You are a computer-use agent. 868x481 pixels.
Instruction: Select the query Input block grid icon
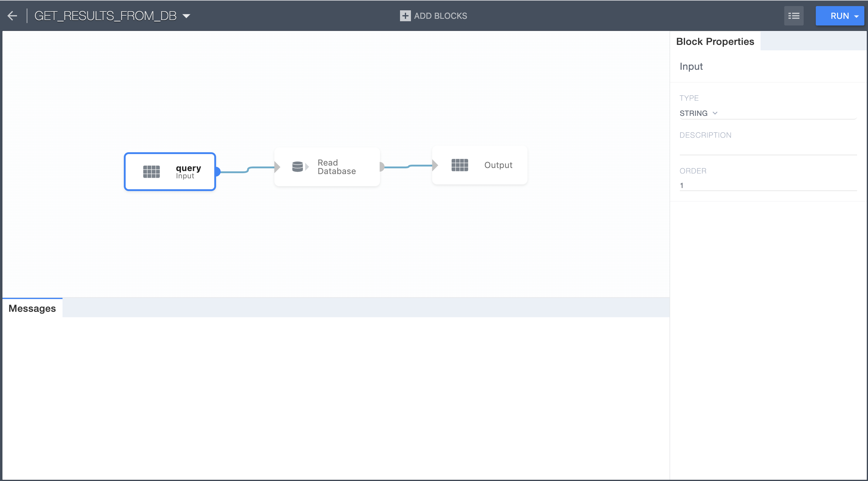151,172
